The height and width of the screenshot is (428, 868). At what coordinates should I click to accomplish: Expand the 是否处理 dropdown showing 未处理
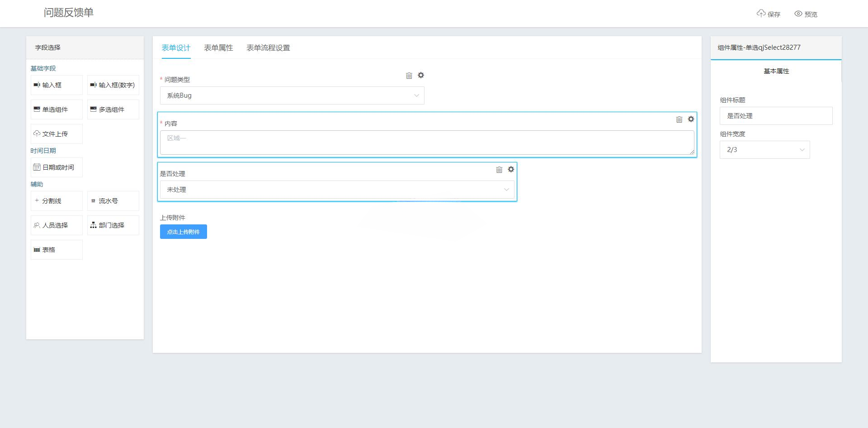point(337,190)
